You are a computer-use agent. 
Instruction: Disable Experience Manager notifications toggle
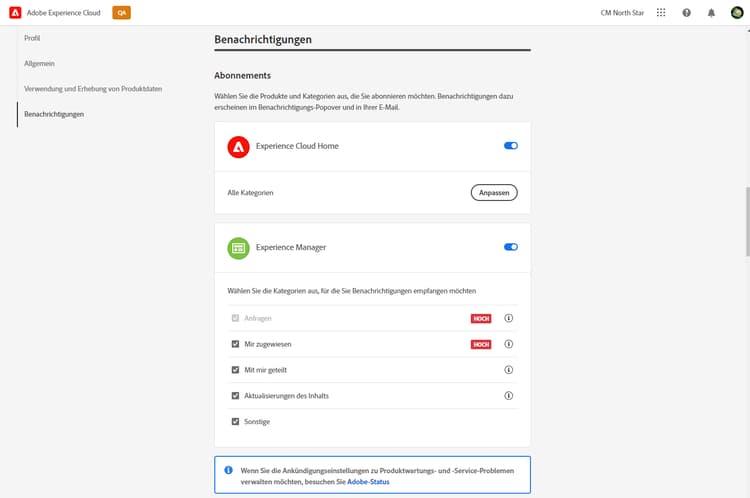(511, 247)
